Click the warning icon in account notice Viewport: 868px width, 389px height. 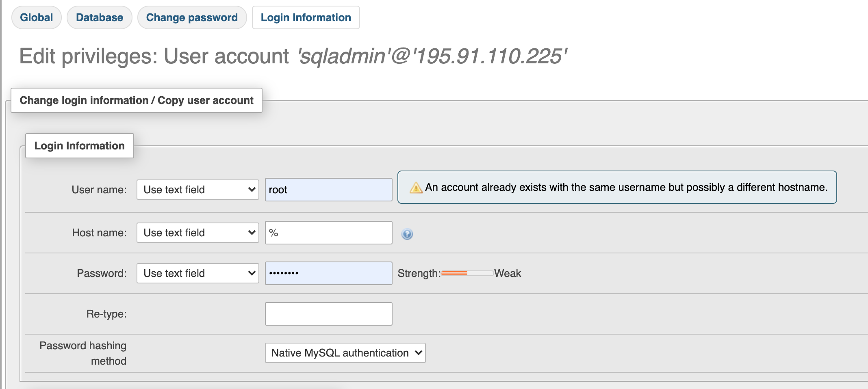[416, 188]
